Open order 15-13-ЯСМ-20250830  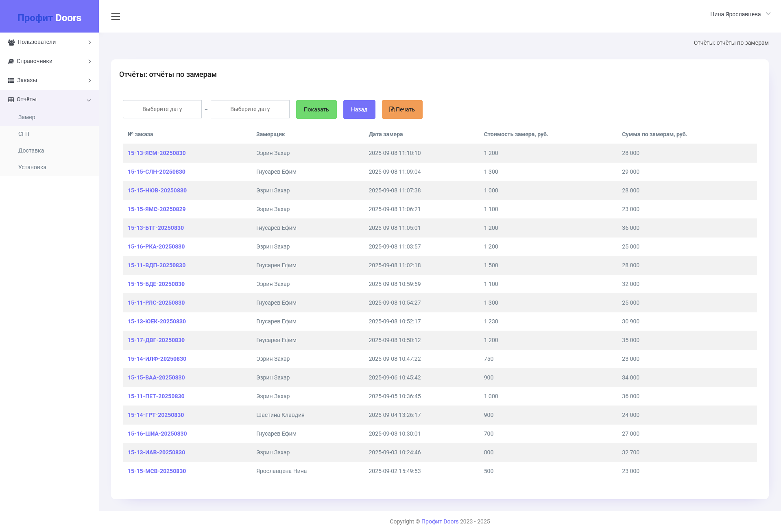coord(157,153)
